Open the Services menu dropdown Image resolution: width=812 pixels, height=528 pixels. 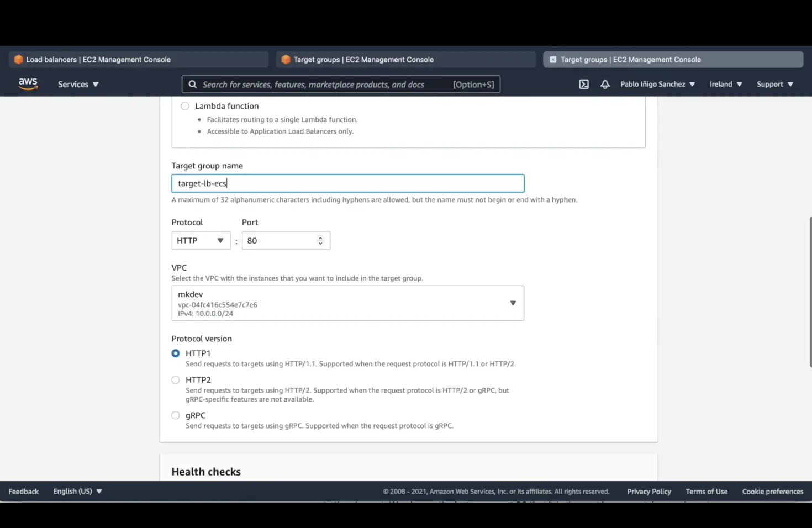[78, 84]
